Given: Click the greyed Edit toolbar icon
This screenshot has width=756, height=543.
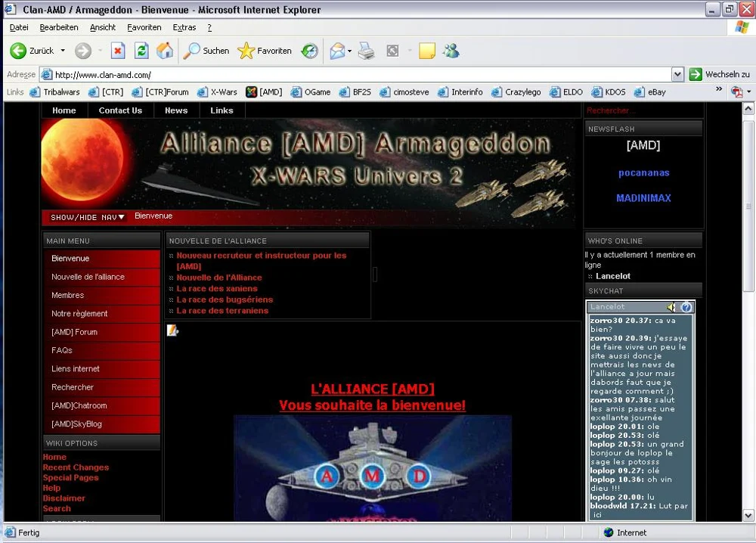Looking at the screenshot, I should [393, 51].
